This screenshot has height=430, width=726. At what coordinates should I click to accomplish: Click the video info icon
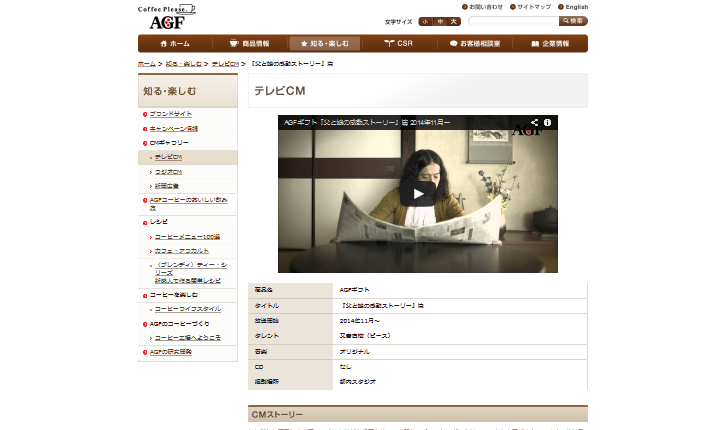(x=547, y=123)
